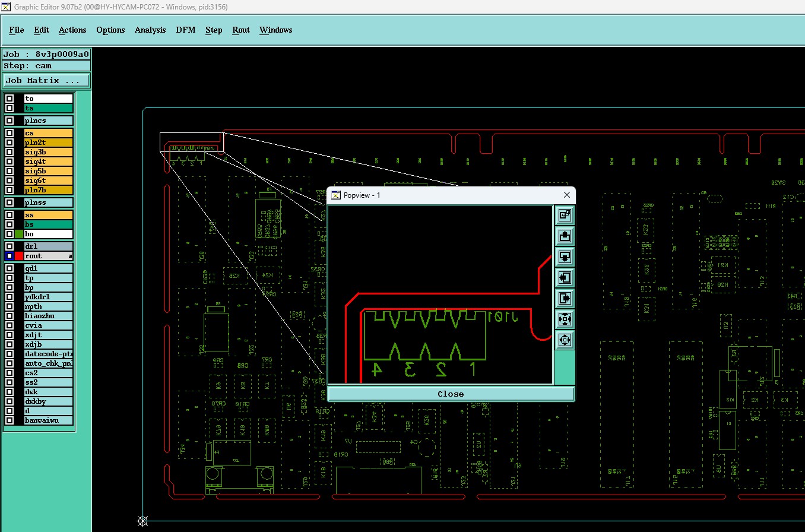This screenshot has height=532, width=805.
Task: Open the Job Matrix dialog
Action: [46, 80]
